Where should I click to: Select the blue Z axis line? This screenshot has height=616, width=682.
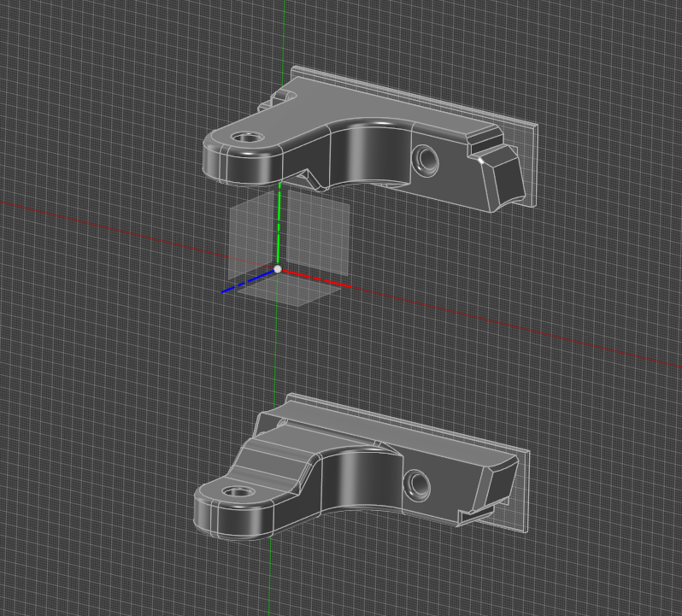click(249, 281)
